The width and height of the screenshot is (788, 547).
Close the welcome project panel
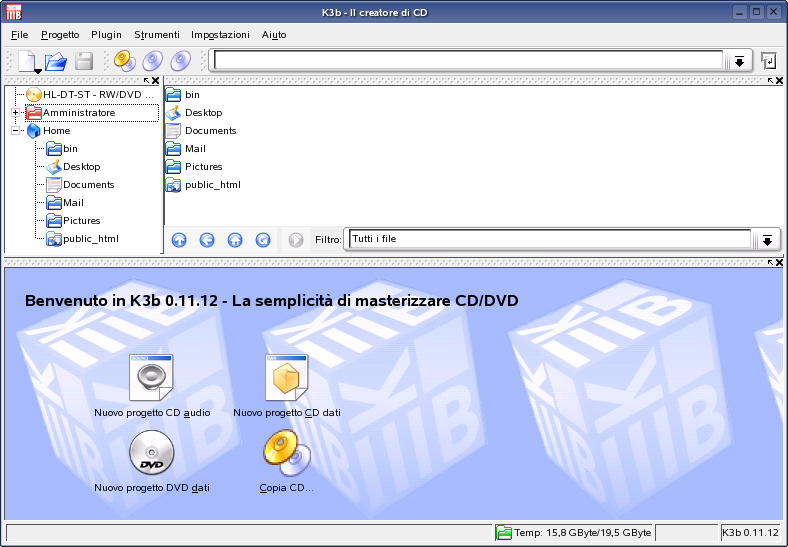click(x=779, y=262)
